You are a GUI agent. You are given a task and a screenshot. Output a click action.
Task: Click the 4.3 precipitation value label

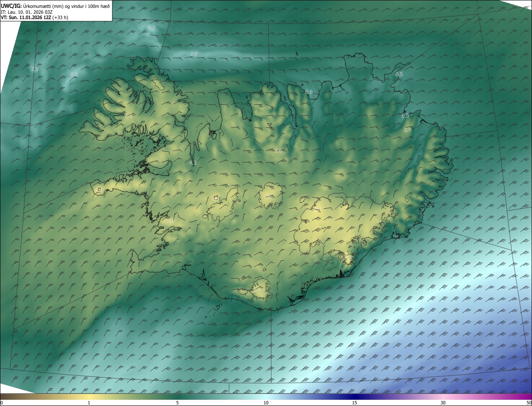[192, 163]
